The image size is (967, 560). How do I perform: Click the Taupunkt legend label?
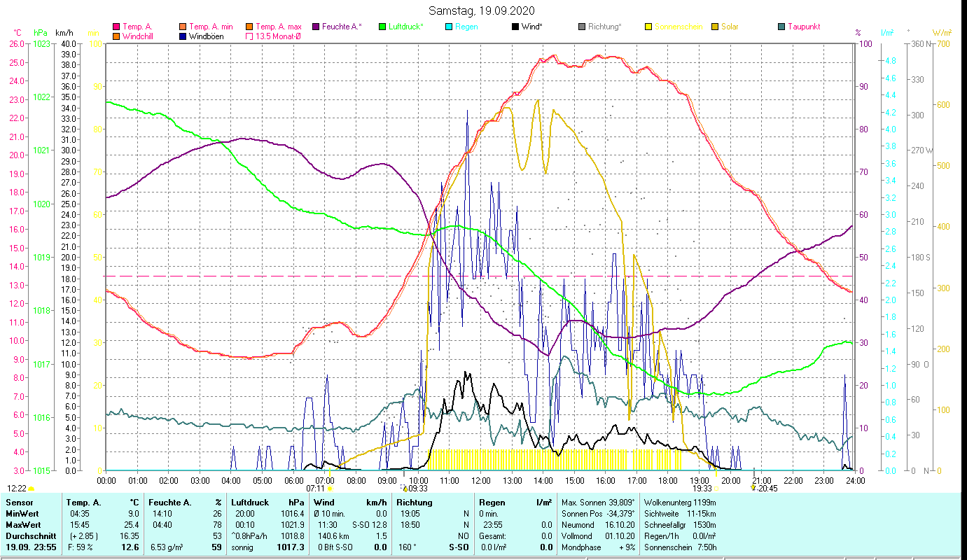tap(803, 27)
